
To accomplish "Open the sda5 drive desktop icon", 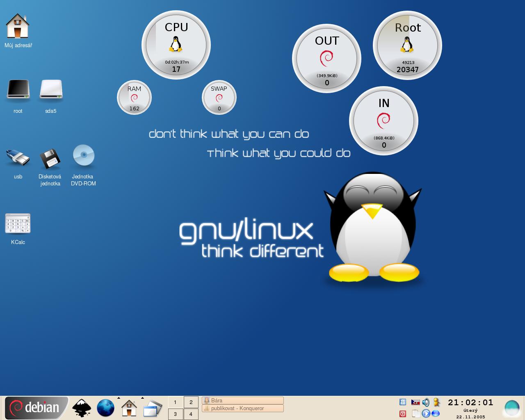I will pos(51,90).
